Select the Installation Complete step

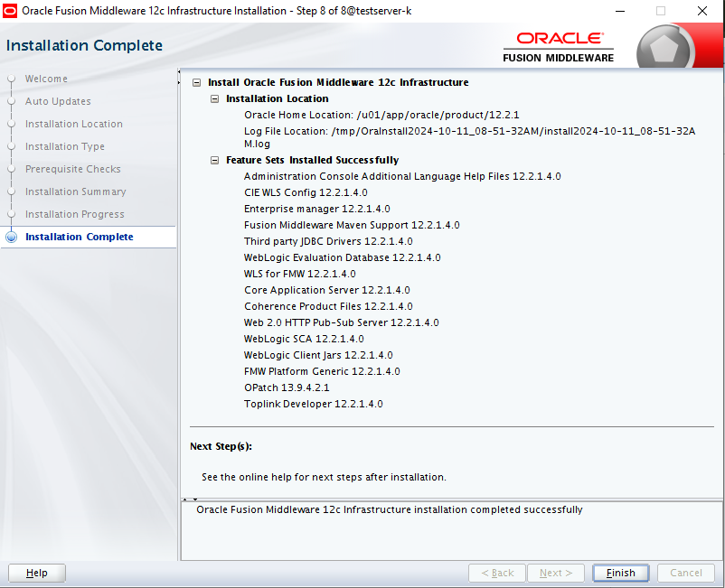[79, 237]
